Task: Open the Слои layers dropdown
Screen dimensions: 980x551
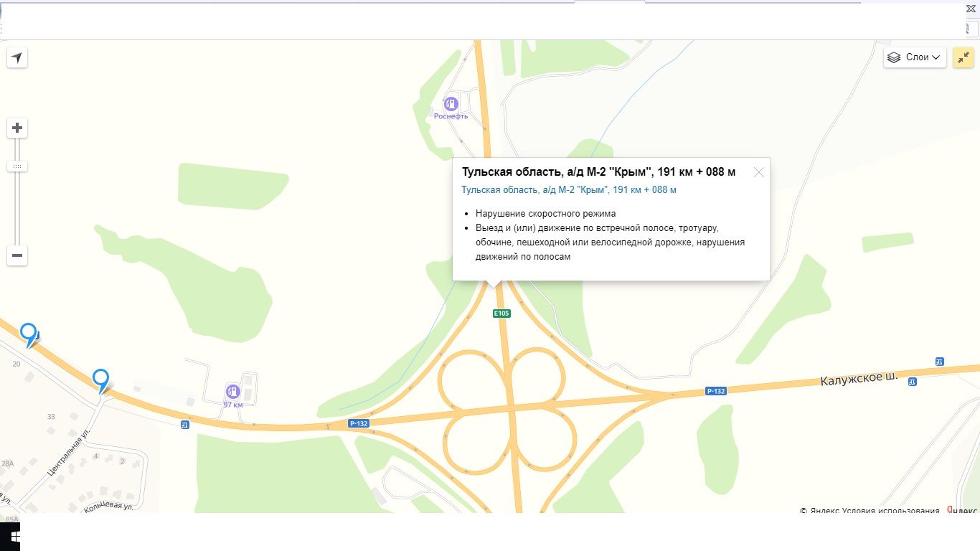Action: (x=915, y=57)
